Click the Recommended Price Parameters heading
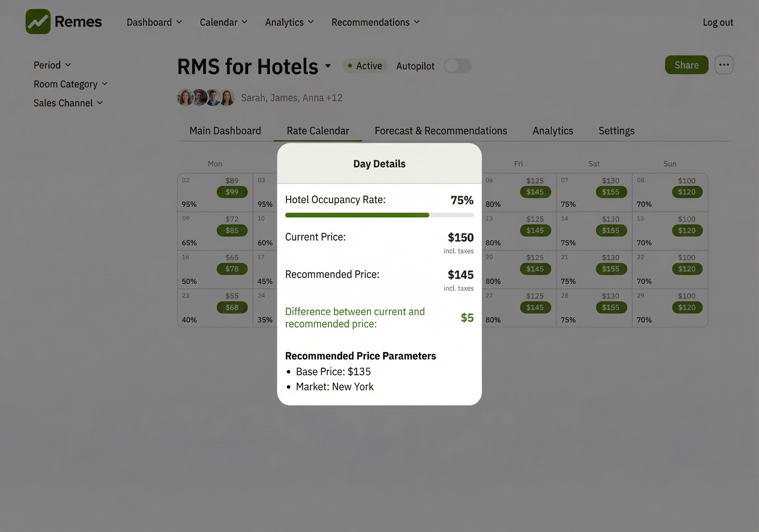 (x=360, y=356)
